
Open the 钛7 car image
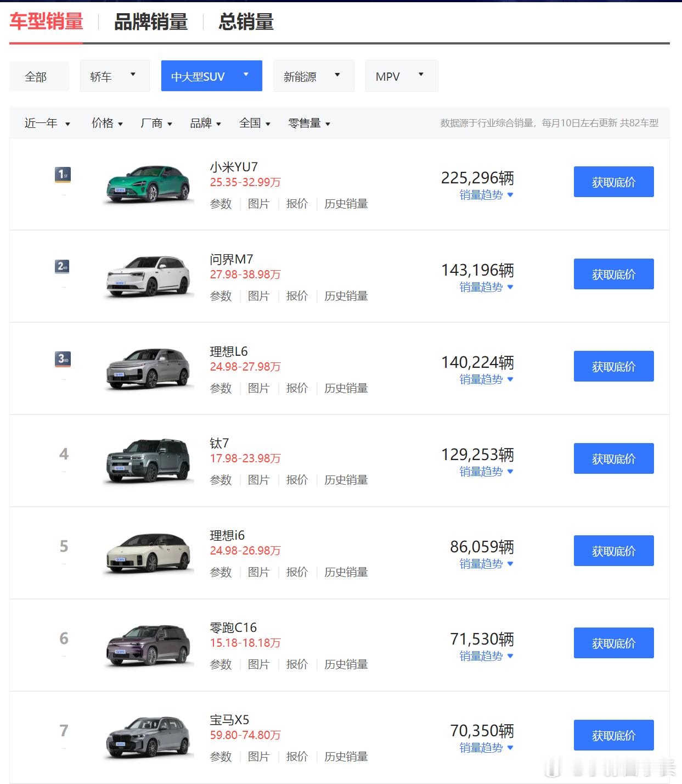(x=148, y=461)
